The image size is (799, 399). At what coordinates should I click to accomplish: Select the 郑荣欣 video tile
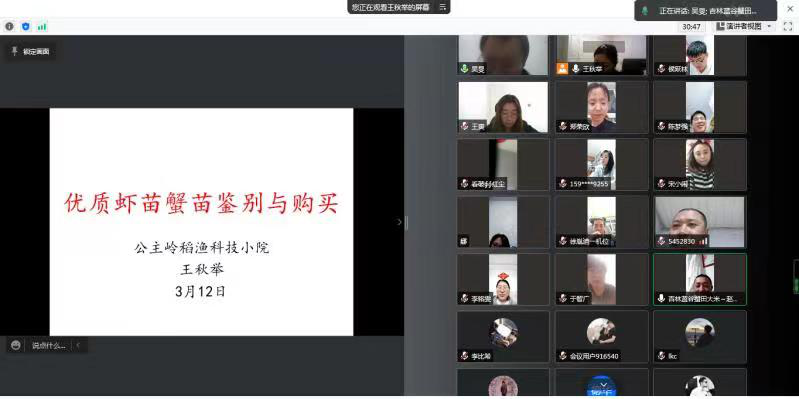(x=602, y=107)
